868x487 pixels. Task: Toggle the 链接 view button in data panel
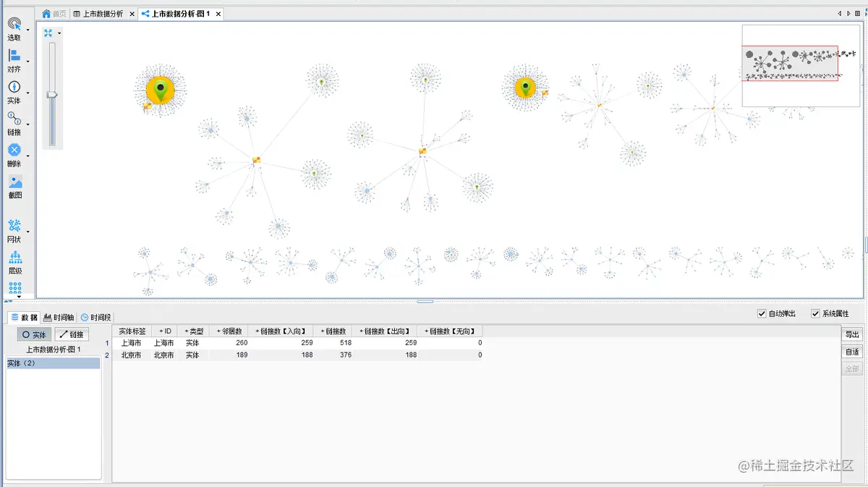(x=72, y=334)
